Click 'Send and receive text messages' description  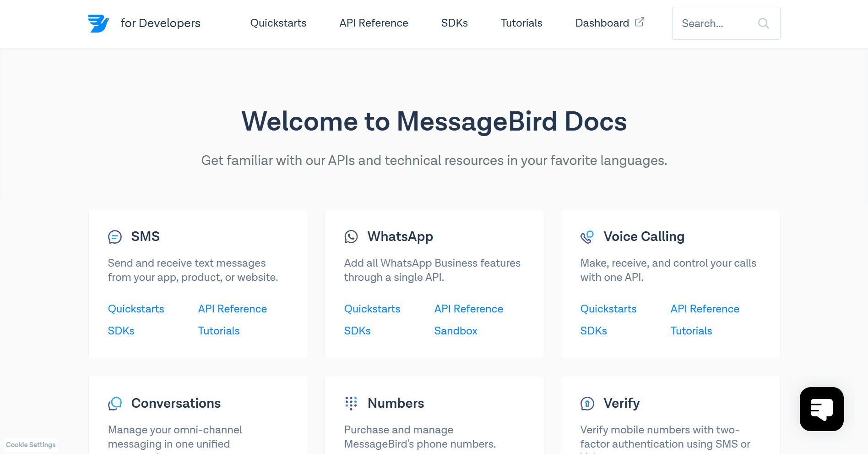point(193,270)
